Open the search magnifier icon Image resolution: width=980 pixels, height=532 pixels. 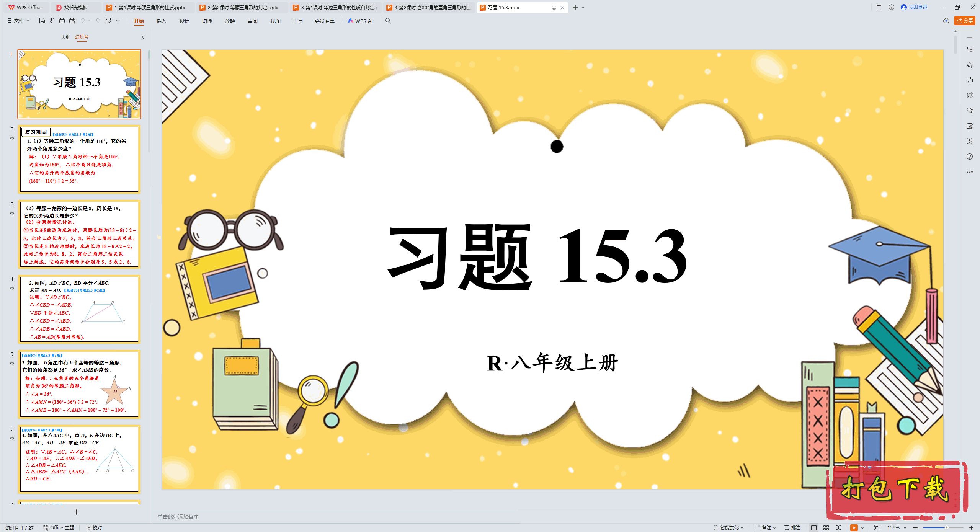(x=388, y=21)
